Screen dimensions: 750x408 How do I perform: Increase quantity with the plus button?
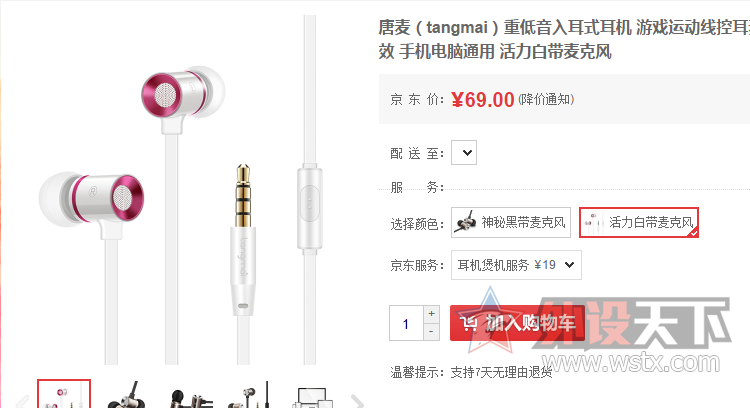click(x=431, y=314)
